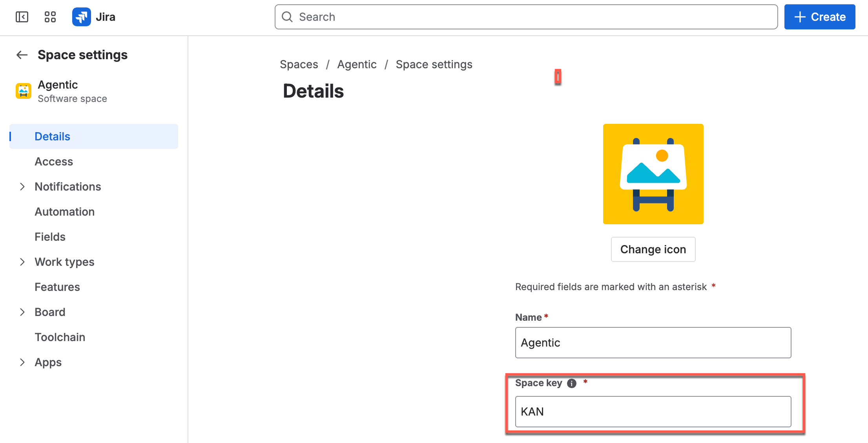868x443 pixels.
Task: Click the Jira logo icon
Action: point(82,17)
